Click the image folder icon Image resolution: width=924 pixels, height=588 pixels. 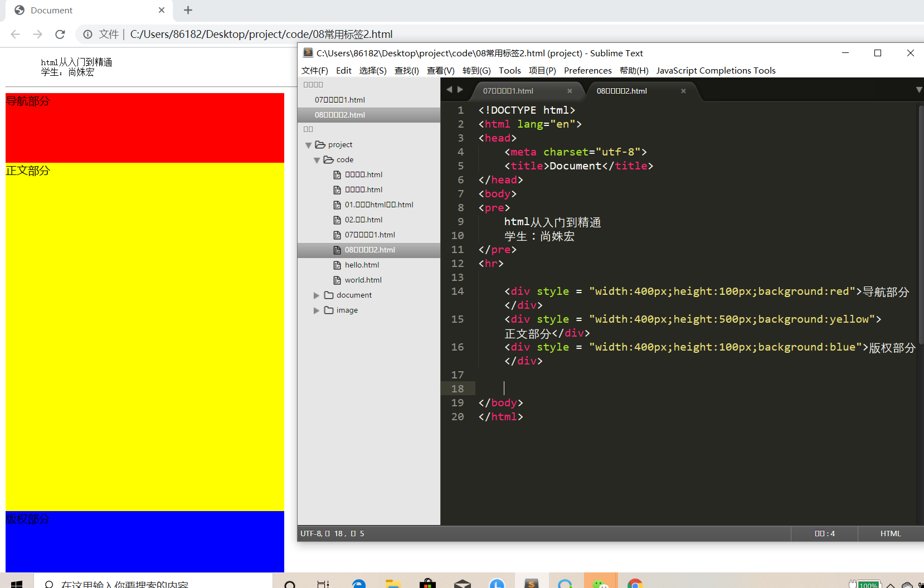pyautogui.click(x=329, y=310)
